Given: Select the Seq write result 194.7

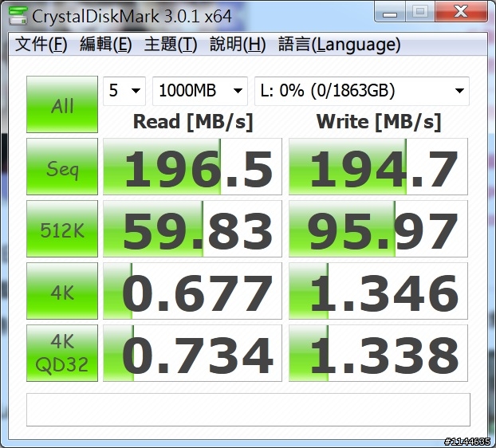Looking at the screenshot, I should tap(378, 167).
